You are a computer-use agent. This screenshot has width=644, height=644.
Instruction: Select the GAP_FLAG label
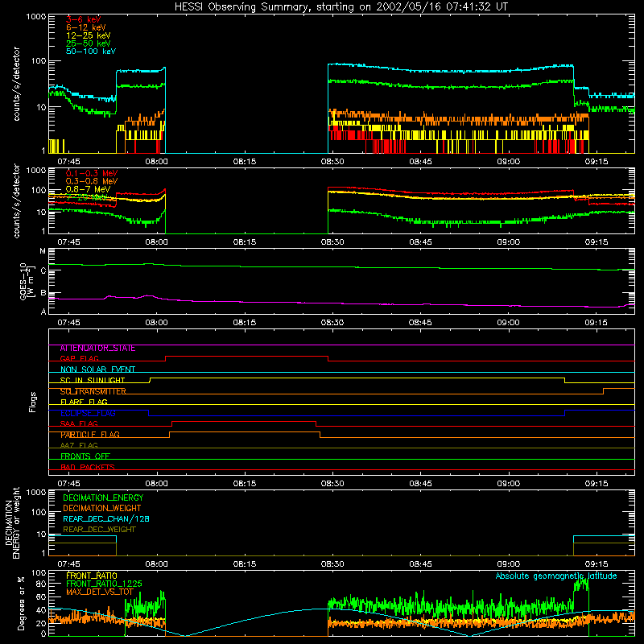(79, 358)
